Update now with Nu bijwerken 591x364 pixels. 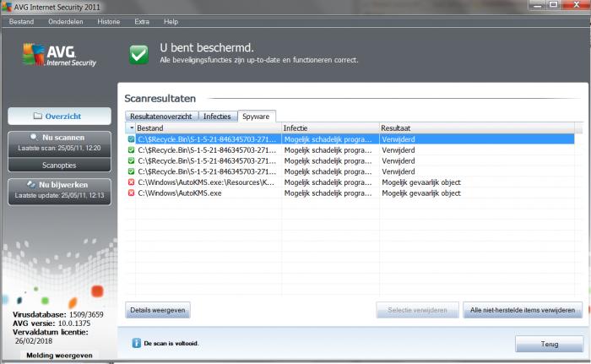click(60, 190)
